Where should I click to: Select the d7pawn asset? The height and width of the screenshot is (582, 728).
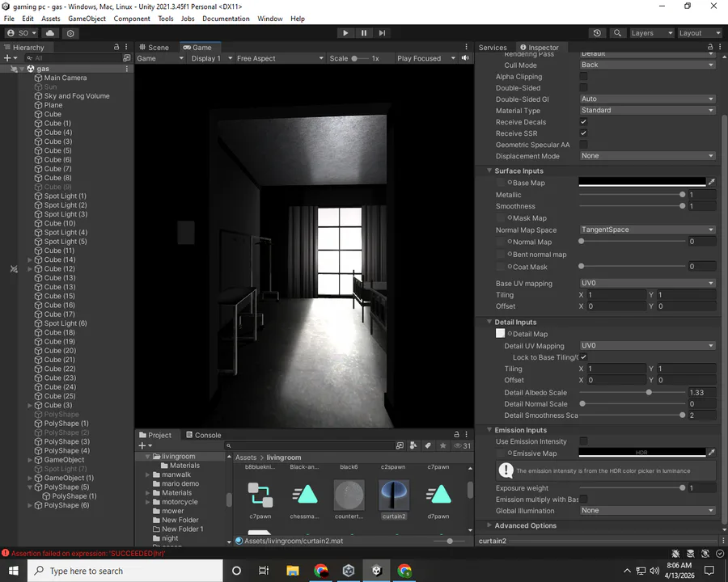[x=438, y=500]
